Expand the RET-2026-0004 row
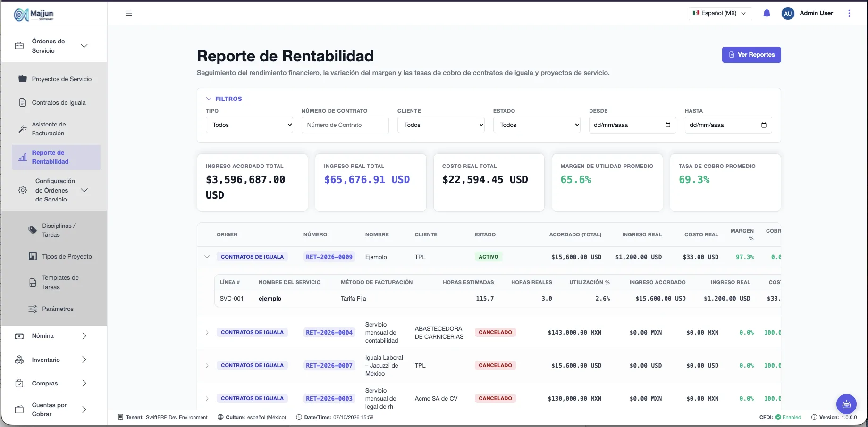The image size is (868, 427). click(207, 333)
